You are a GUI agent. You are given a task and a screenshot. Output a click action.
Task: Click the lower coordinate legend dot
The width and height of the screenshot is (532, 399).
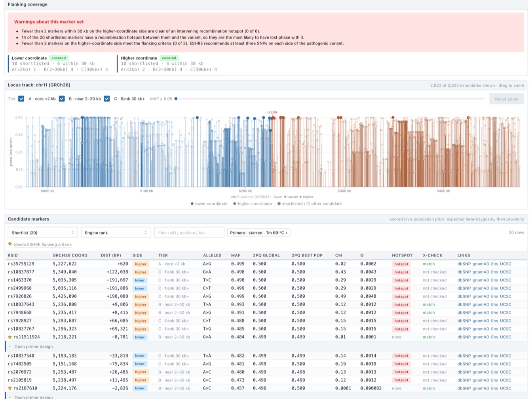[x=192, y=204]
